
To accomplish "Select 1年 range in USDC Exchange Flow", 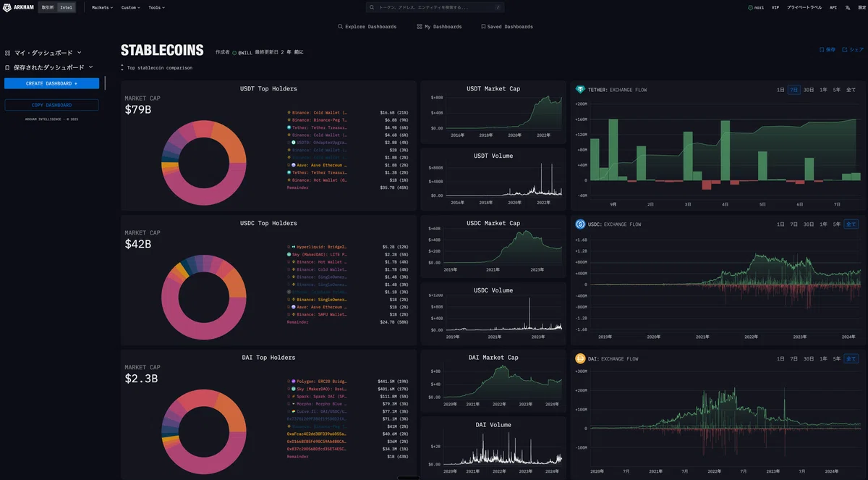I will click(x=824, y=224).
